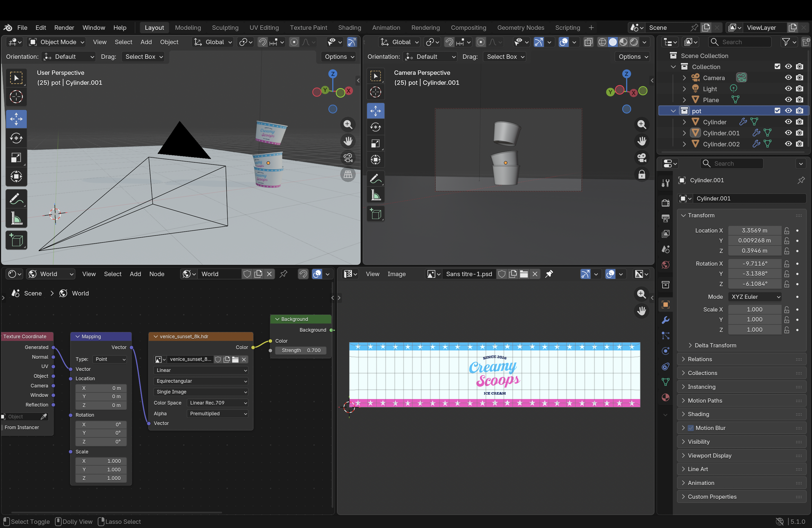This screenshot has height=528, width=812.
Task: Select the Cursor tool in left viewport
Action: coord(16,97)
